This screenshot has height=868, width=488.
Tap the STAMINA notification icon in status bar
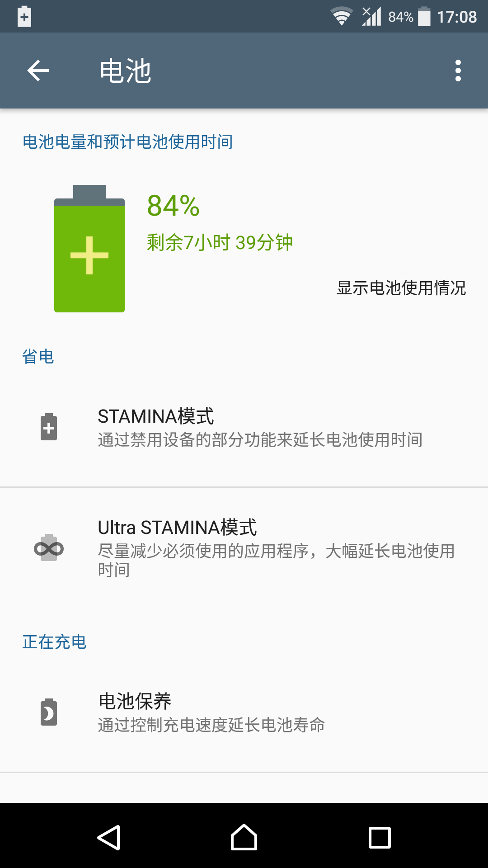point(24,17)
